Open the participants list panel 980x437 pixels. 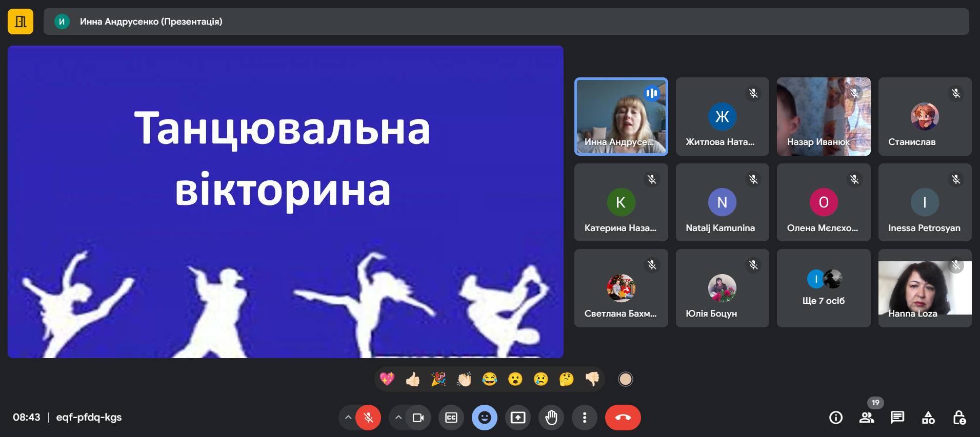867,418
